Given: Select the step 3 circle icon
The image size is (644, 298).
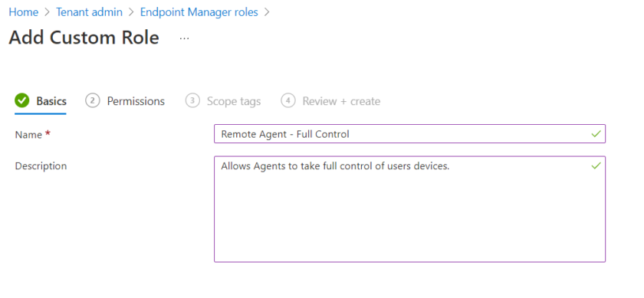Looking at the screenshot, I should [x=192, y=100].
